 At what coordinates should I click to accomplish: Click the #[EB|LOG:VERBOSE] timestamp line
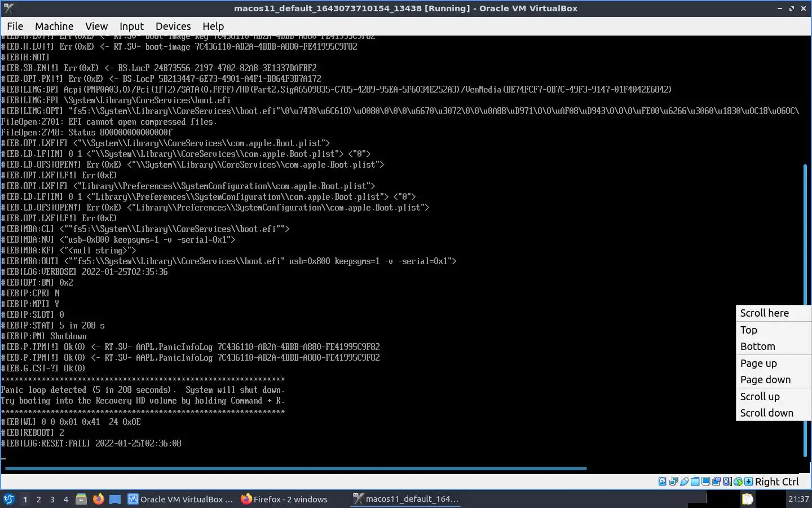click(85, 272)
